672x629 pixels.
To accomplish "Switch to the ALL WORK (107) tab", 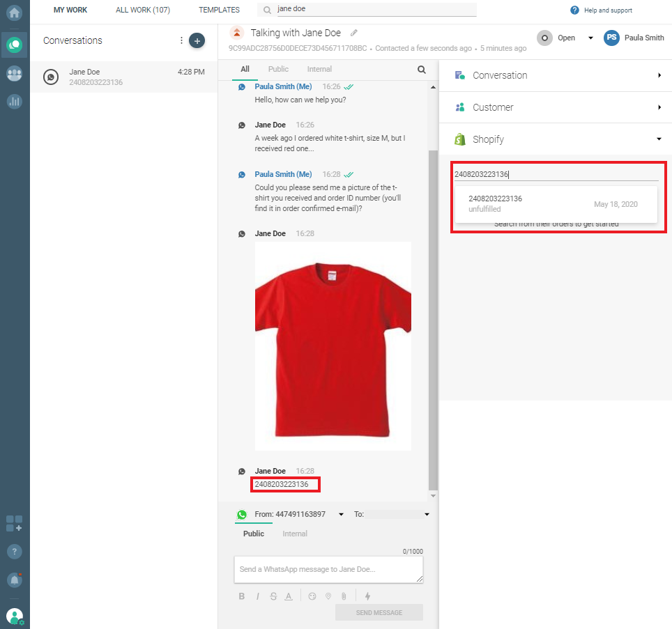I will (142, 10).
